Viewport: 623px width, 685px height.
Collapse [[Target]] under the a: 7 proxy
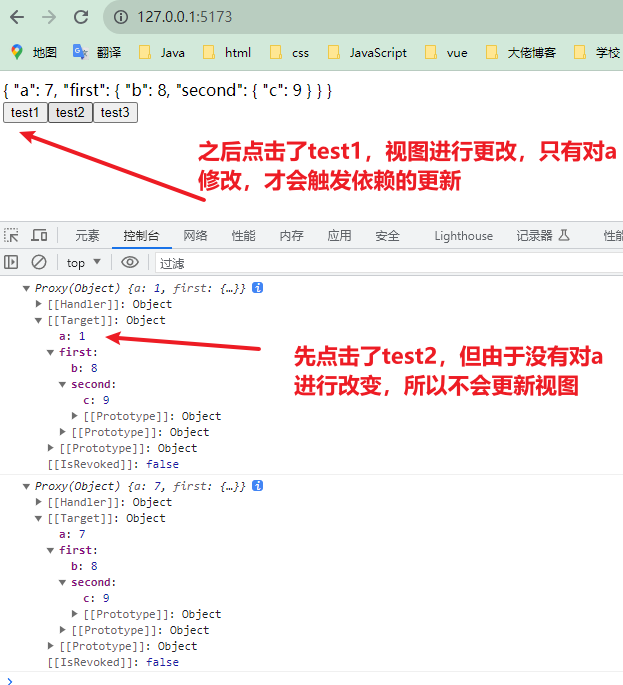point(38,518)
